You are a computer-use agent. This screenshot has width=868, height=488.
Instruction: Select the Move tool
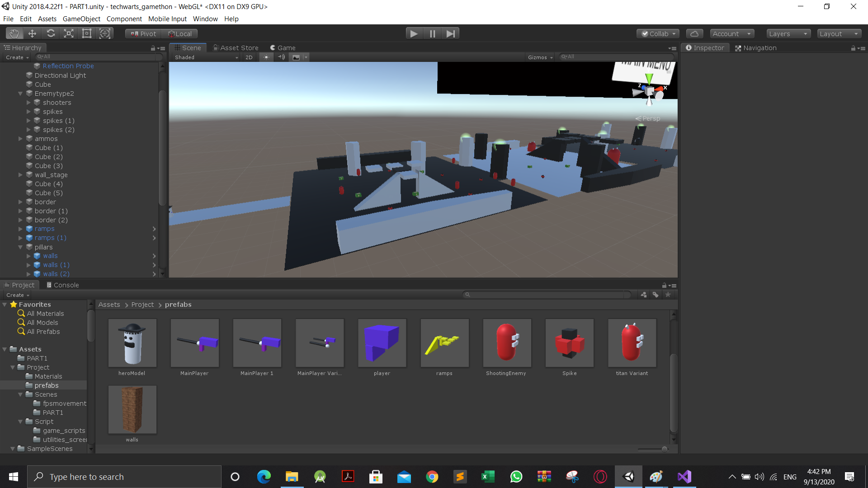point(32,33)
